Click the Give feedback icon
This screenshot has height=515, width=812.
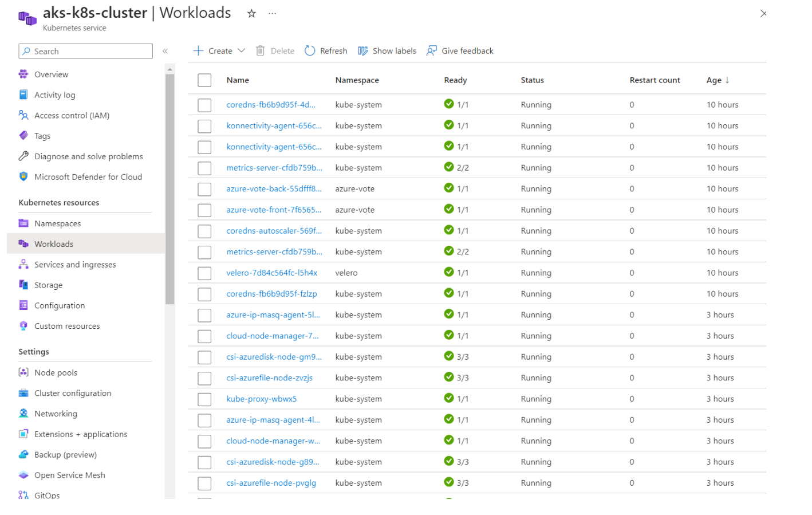(432, 51)
